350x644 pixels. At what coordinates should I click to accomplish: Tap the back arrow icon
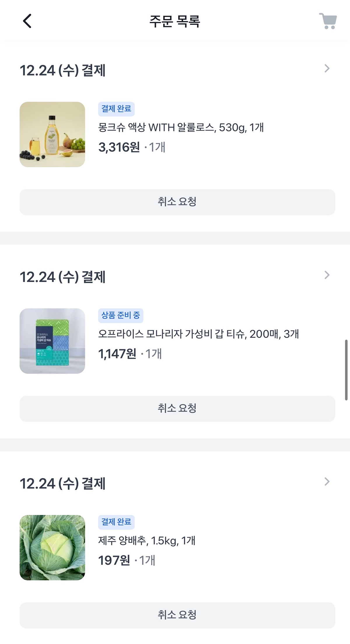tap(27, 21)
